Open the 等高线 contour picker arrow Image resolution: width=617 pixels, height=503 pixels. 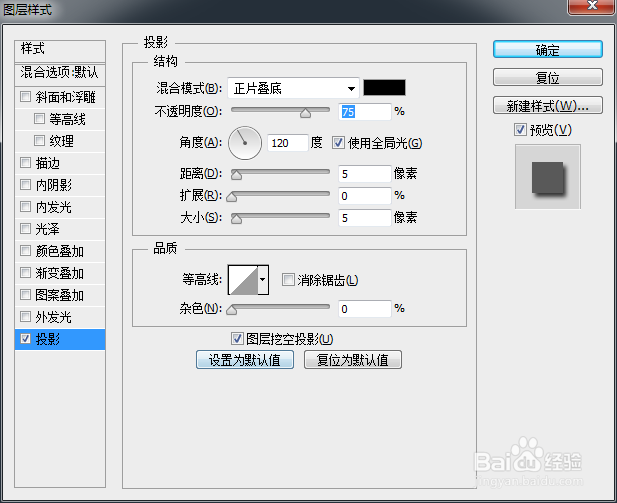263,280
